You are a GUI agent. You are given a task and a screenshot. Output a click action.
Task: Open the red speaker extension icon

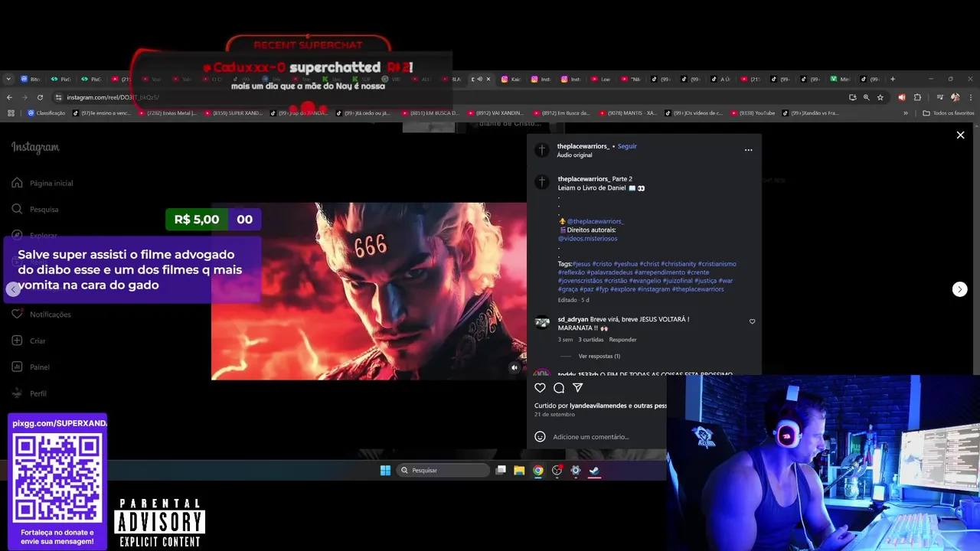902,97
